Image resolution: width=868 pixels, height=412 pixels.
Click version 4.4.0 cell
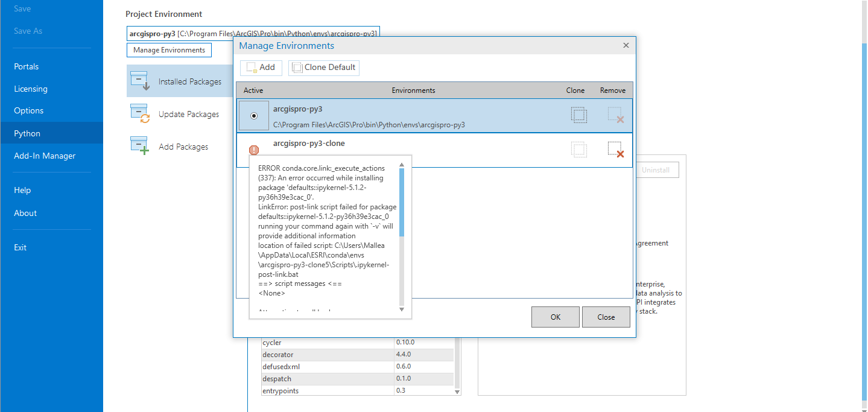pos(423,355)
